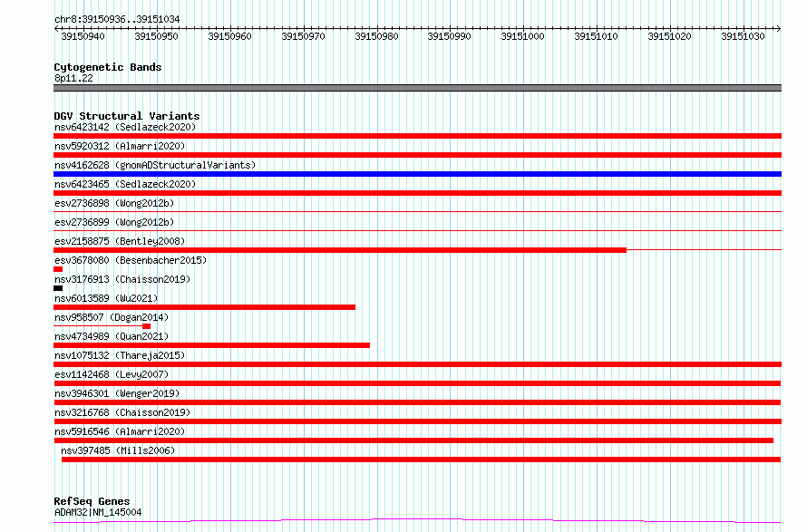The image size is (807, 532).
Task: Click the esv2736899 (Wong2012b) label
Action: pos(114,222)
